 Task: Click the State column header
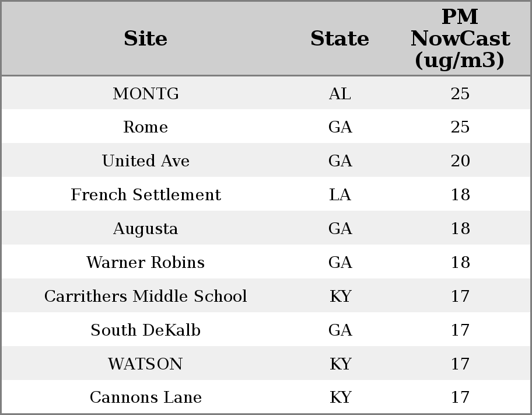click(x=339, y=39)
